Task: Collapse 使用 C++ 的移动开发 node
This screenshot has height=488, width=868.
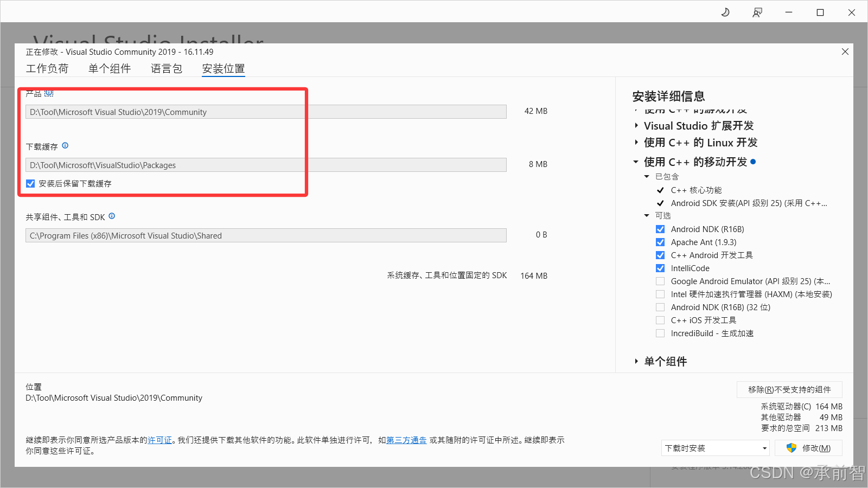Action: (636, 162)
